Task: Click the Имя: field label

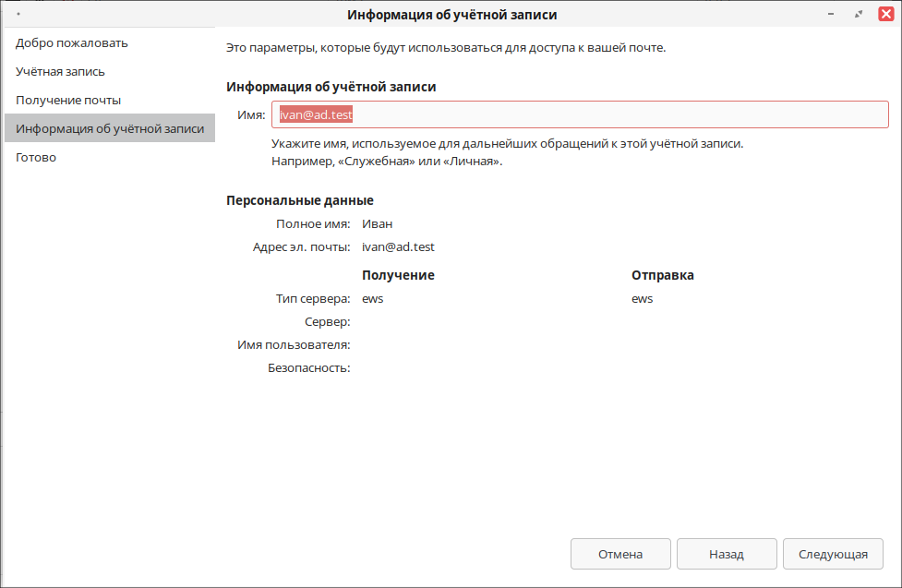Action: tap(251, 115)
